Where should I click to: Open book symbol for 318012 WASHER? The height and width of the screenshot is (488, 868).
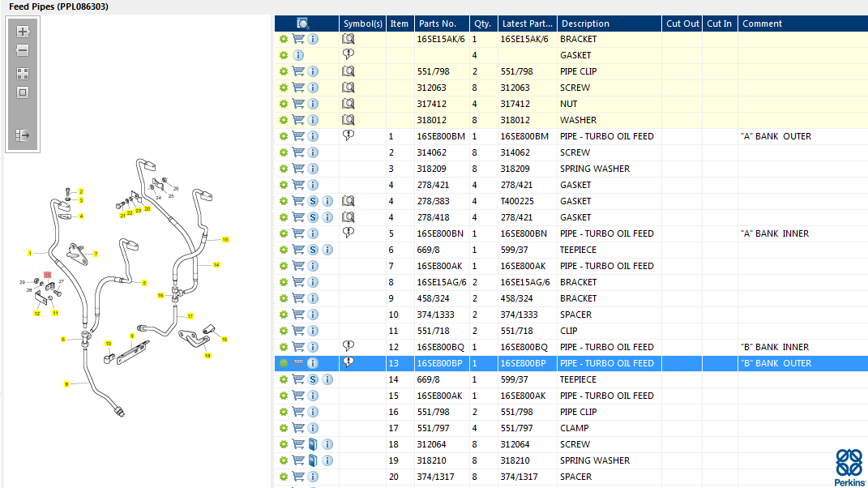tap(348, 120)
